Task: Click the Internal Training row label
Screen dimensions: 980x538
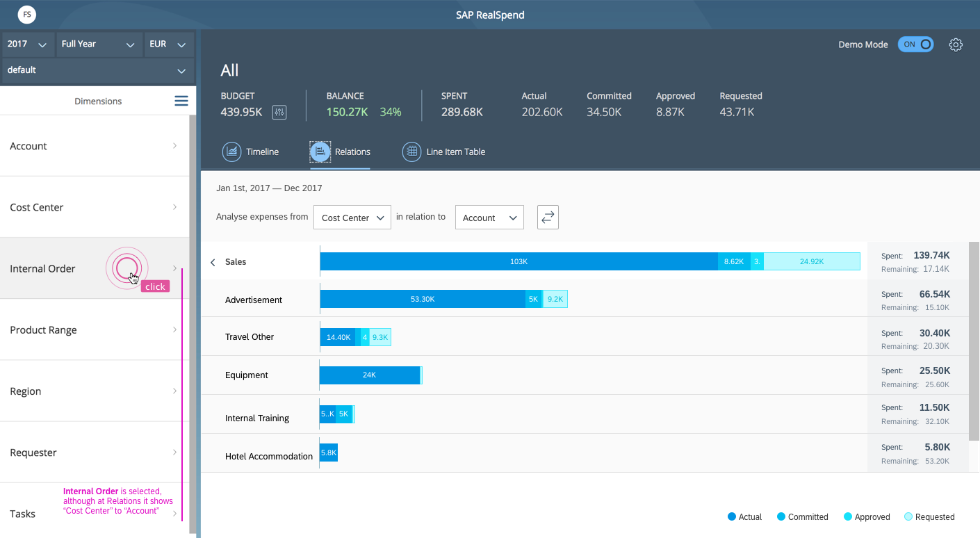Action: click(x=257, y=418)
